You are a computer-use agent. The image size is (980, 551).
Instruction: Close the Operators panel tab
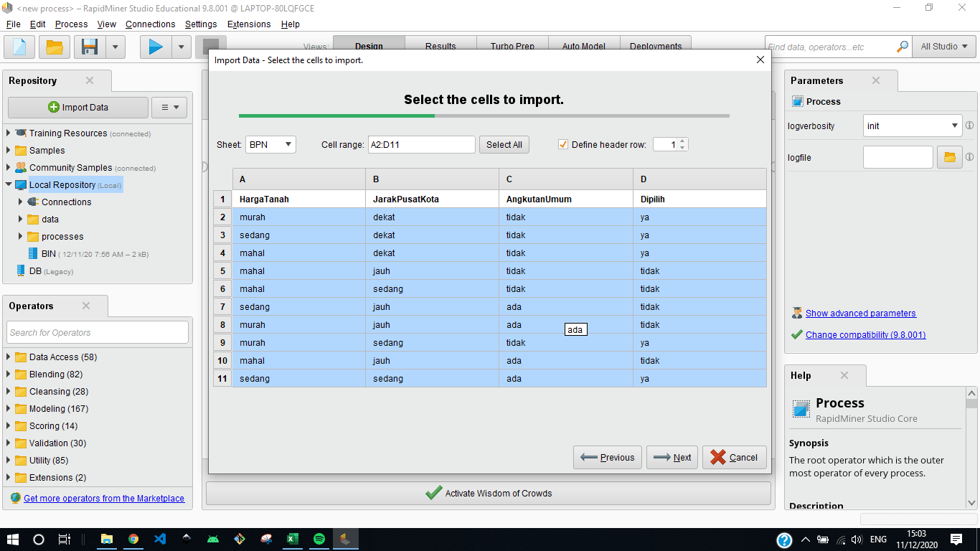(x=86, y=306)
